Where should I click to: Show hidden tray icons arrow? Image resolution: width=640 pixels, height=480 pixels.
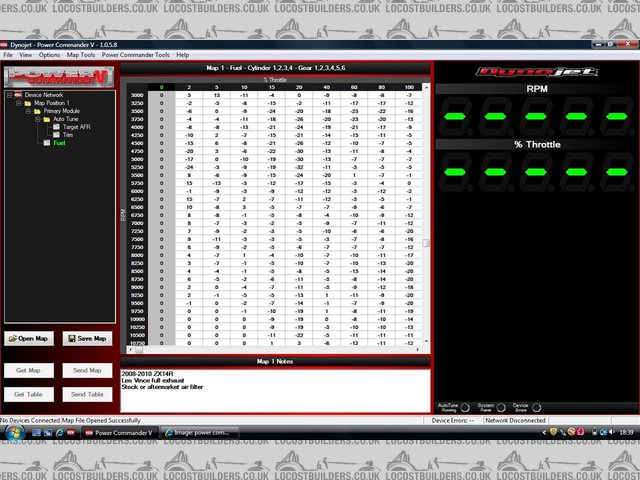[x=544, y=432]
